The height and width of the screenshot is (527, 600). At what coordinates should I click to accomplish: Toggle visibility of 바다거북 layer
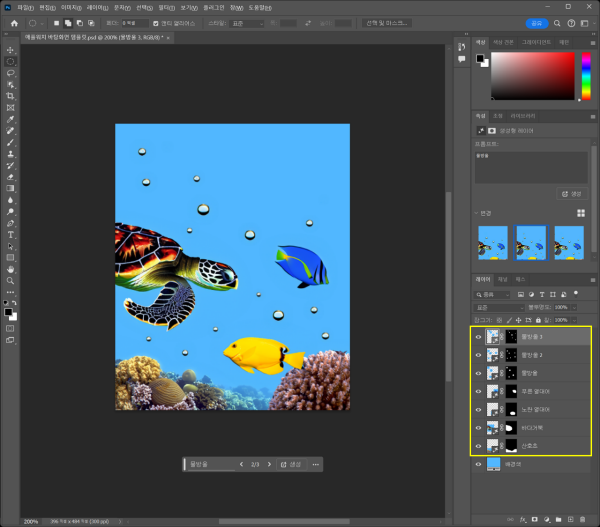click(x=478, y=427)
